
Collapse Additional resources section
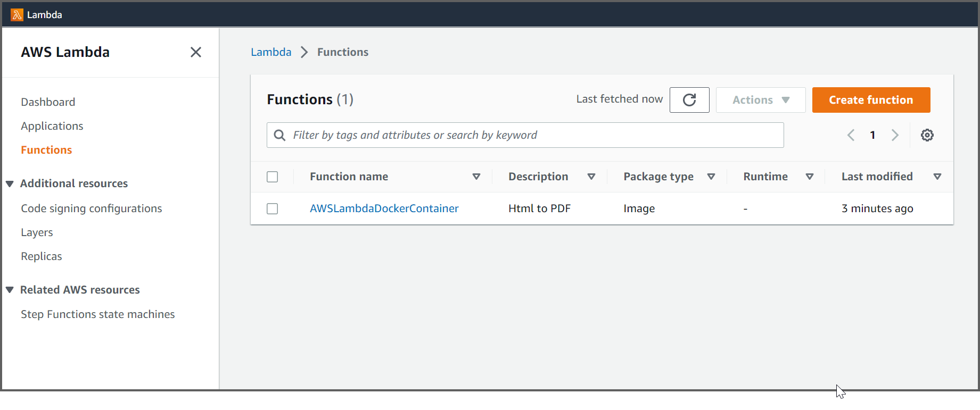pos(10,184)
